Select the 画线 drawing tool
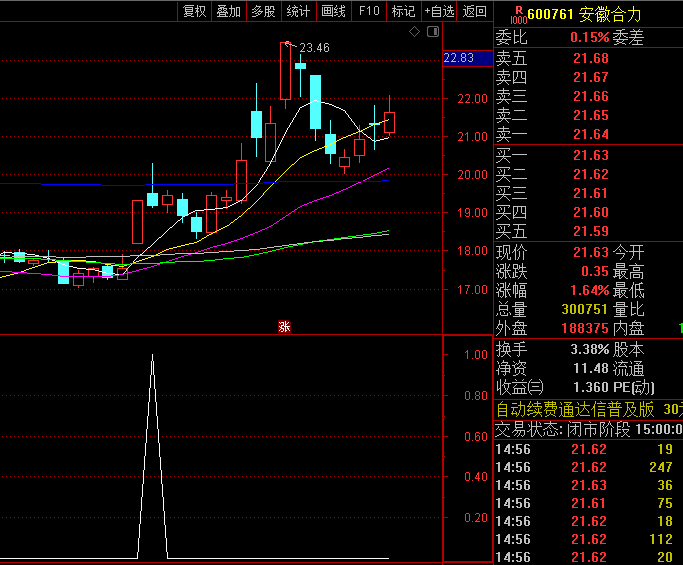Viewport: 683px width, 565px height. 333,11
